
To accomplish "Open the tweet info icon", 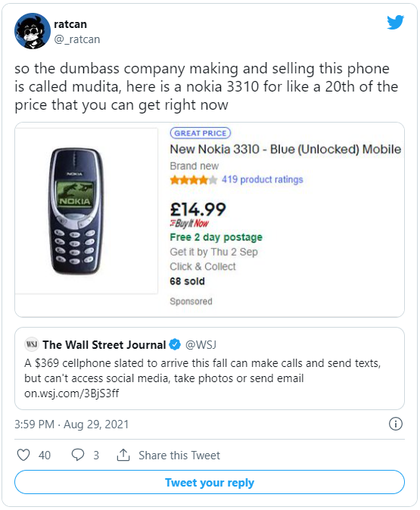I will click(x=396, y=424).
